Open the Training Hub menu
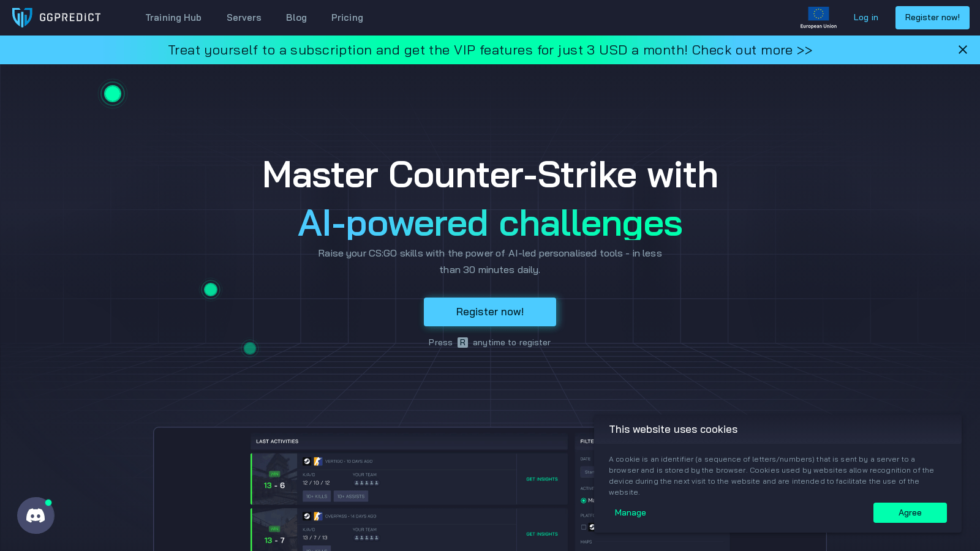The width and height of the screenshot is (980, 551). coord(173,18)
